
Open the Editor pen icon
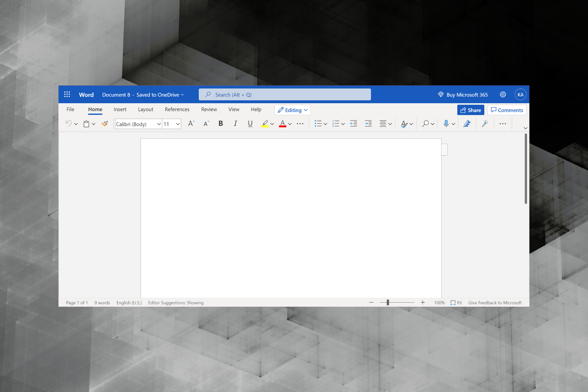pyautogui.click(x=467, y=124)
